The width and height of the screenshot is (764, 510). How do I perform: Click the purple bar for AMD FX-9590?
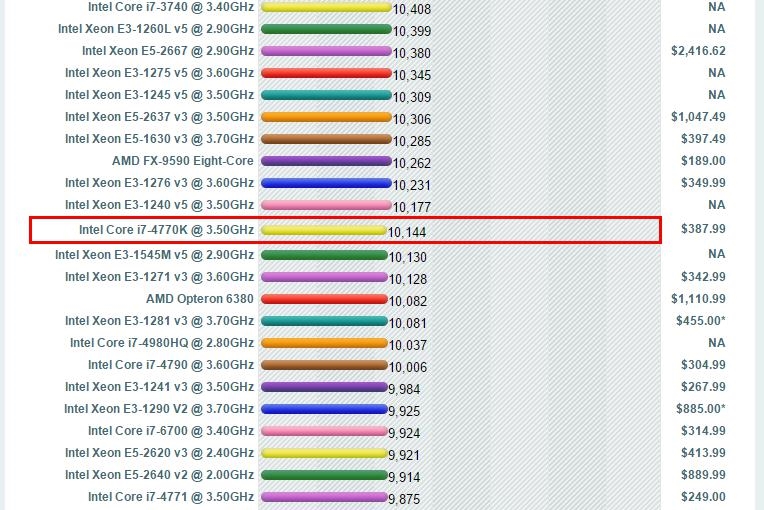point(326,161)
